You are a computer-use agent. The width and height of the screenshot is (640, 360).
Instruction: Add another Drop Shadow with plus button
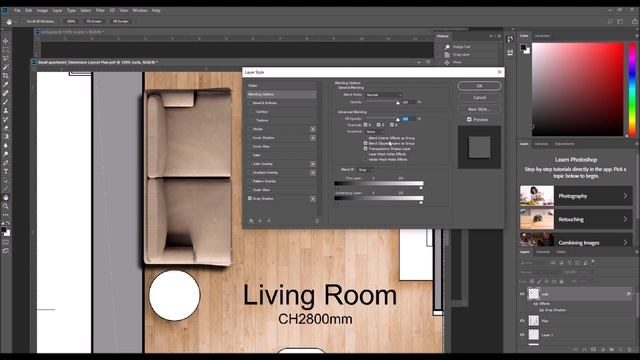pos(313,199)
